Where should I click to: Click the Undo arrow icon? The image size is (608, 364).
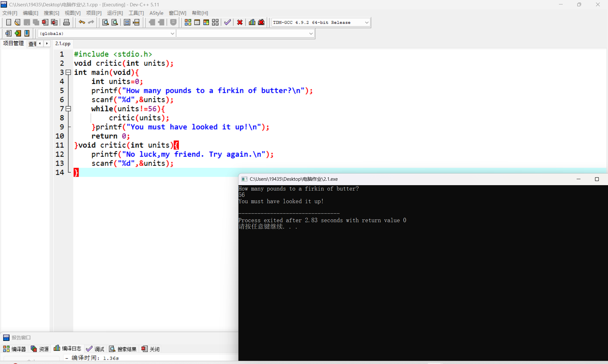point(82,22)
